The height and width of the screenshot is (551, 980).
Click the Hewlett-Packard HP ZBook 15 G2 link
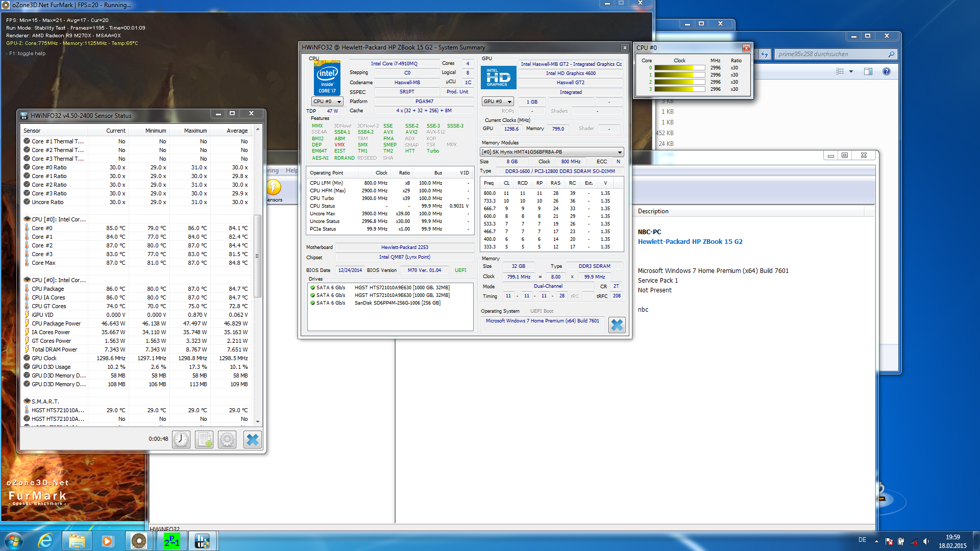pos(690,242)
